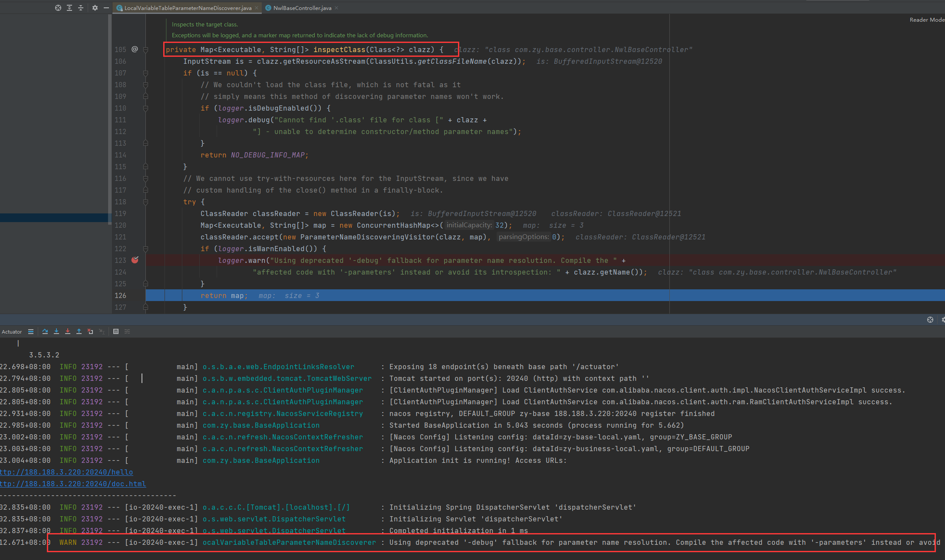945x560 pixels.
Task: Close the LocalVariableTableParameterNameDiscoverer.java tab
Action: 257,8
